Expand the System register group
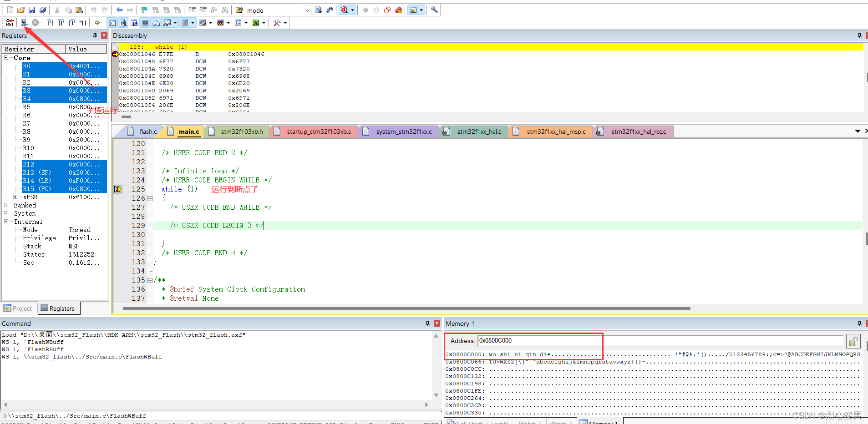Viewport: 868px width, 424px height. (6, 213)
